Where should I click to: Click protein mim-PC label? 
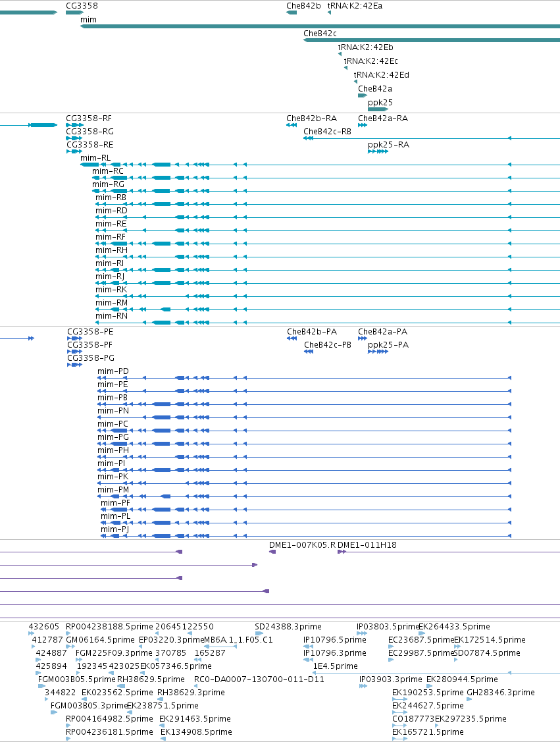(113, 424)
